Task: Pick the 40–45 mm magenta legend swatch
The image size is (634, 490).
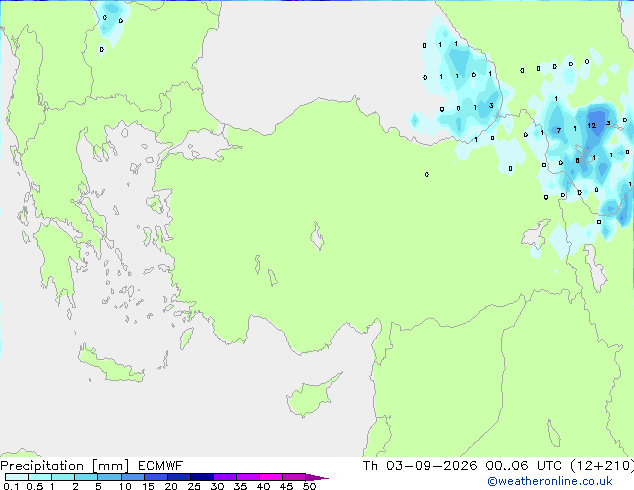Action: 271,477
